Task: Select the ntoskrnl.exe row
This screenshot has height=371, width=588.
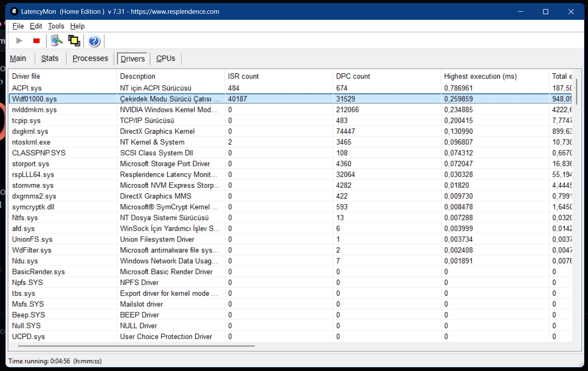Action: [290, 142]
